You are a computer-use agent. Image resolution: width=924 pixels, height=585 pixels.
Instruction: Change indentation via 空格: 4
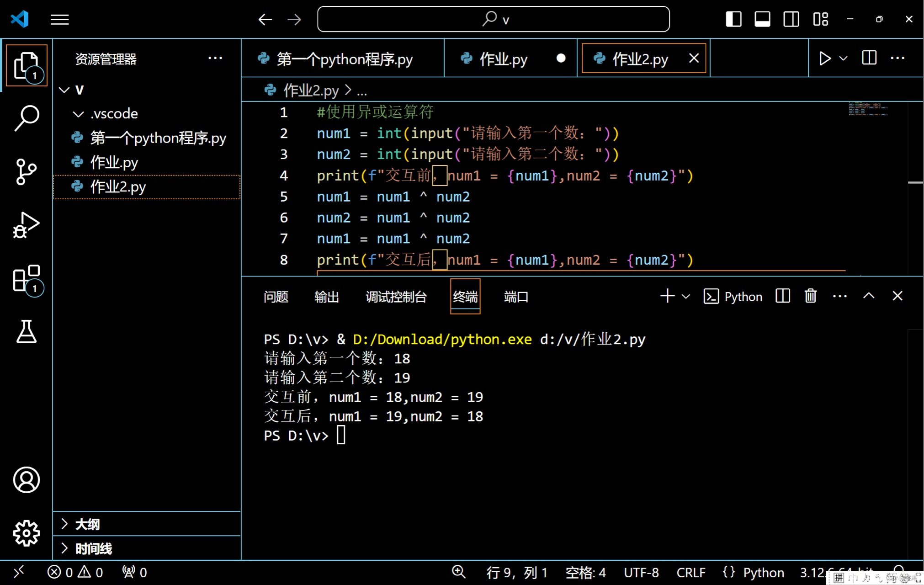click(585, 572)
